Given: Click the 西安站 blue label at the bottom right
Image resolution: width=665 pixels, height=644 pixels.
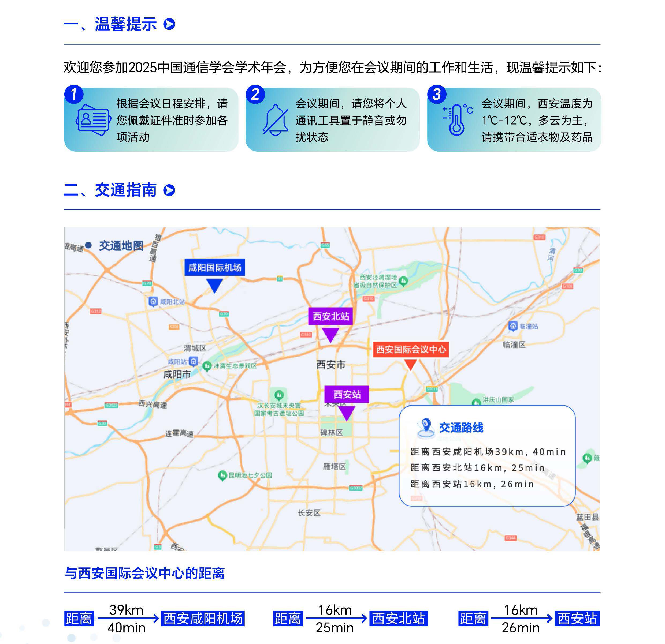Looking at the screenshot, I should [577, 619].
